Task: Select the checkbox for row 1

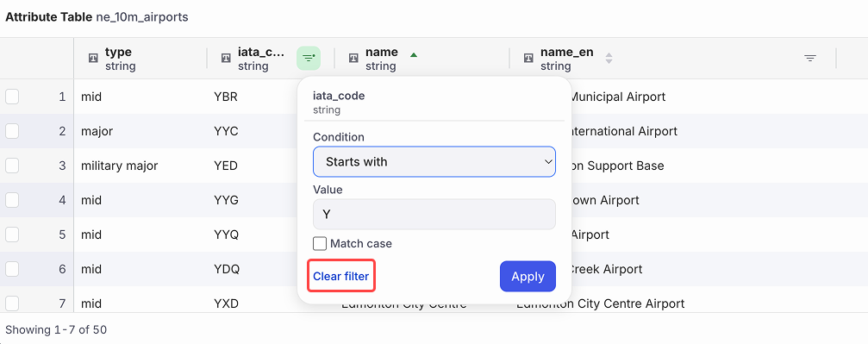Action: 11,97
